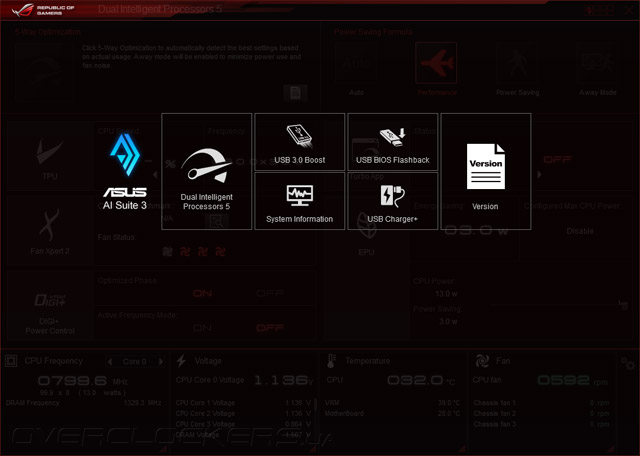Viewport: 640px width, 456px height.
Task: Click the Temperature thermometer icon
Action: [331, 361]
